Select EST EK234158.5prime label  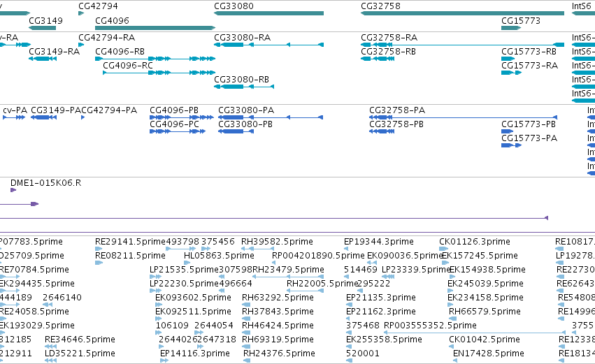click(x=485, y=298)
